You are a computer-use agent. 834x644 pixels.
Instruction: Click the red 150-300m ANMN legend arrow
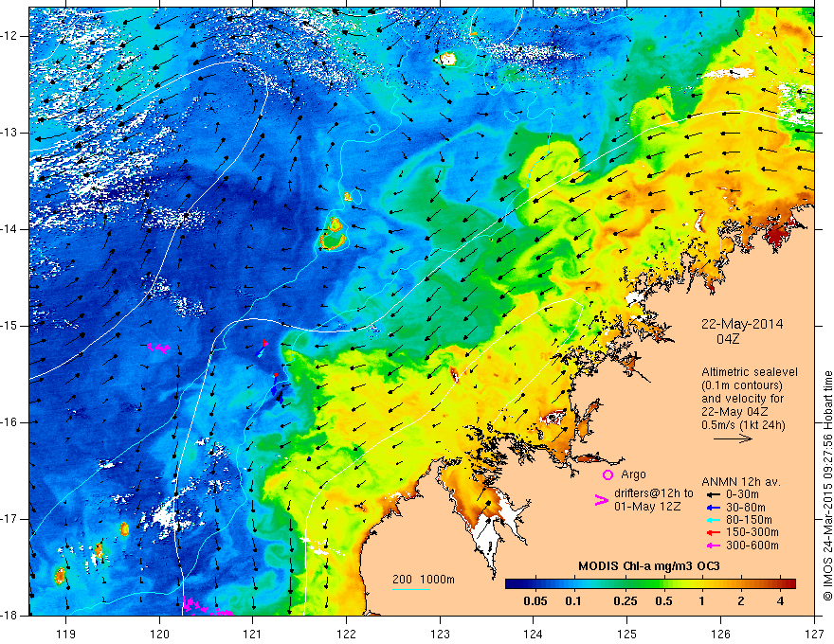(x=712, y=533)
